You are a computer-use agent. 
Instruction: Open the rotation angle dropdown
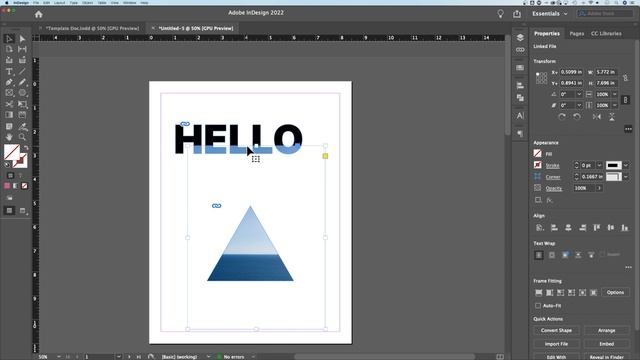coord(579,94)
